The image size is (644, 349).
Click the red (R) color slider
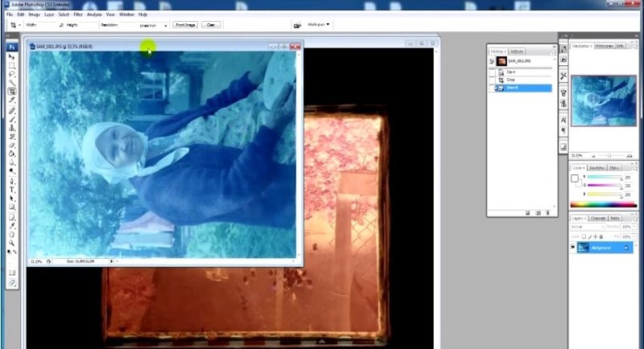pyautogui.click(x=604, y=176)
